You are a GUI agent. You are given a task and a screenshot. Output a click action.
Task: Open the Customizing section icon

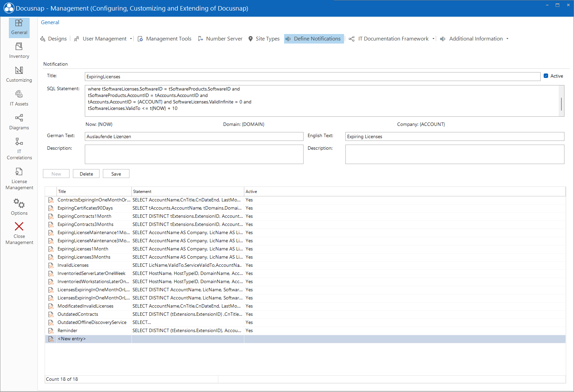click(19, 70)
